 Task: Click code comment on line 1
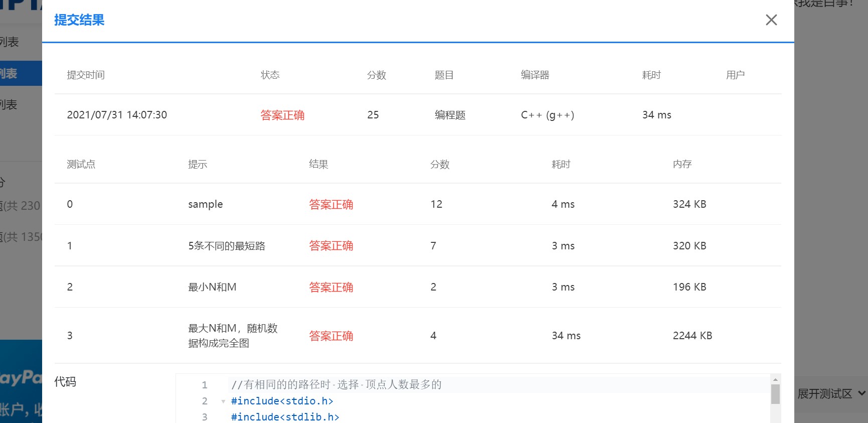pos(336,385)
